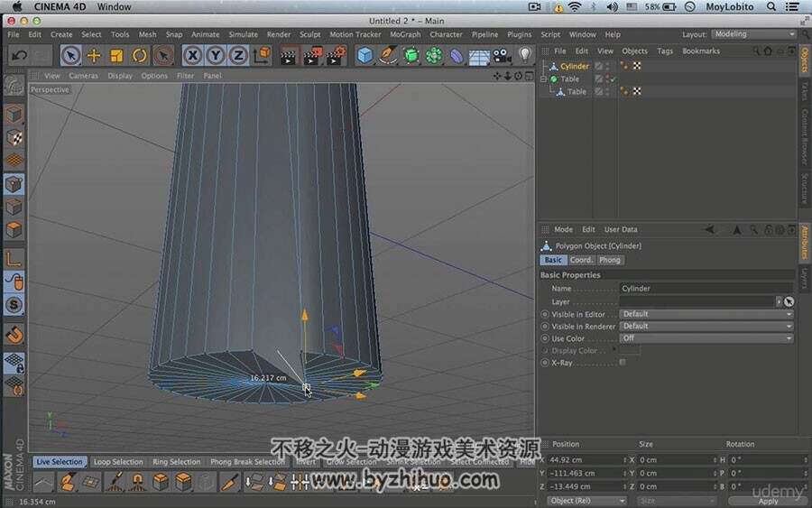Add a Camera object icon

pyautogui.click(x=502, y=55)
